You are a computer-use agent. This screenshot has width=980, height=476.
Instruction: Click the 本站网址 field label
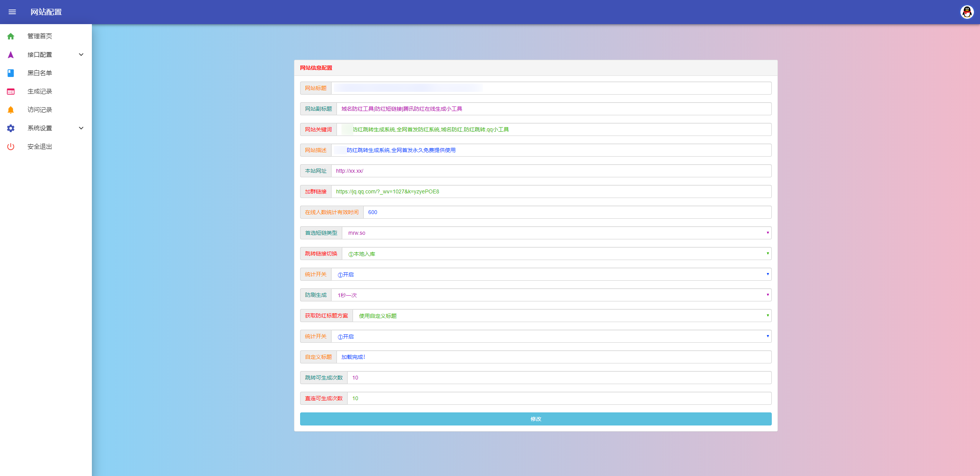click(x=316, y=171)
